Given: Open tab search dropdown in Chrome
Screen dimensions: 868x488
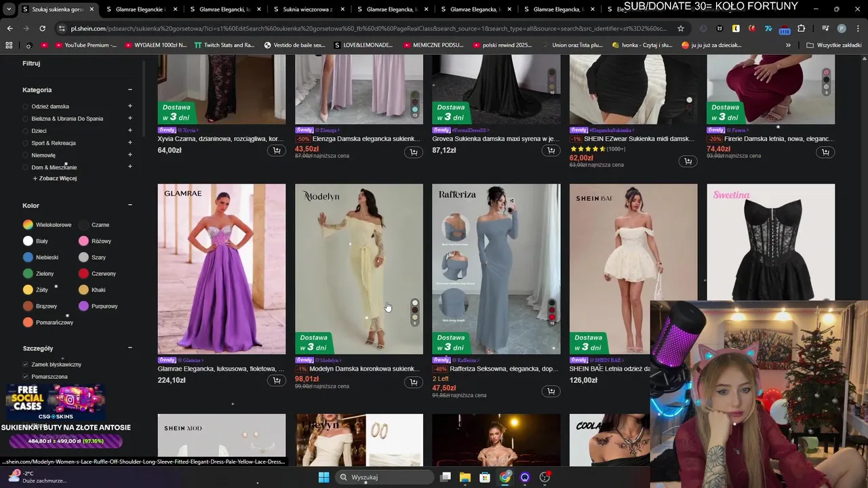Looking at the screenshot, I should tap(9, 9).
